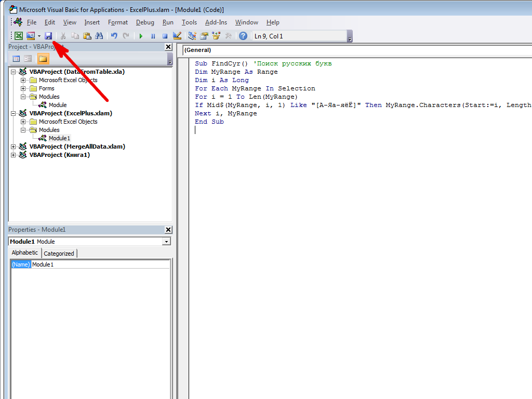Screen dimensions: 532x399
Task: Collapse the Modules folder under ExcelPlus.xlam
Action: click(x=23, y=130)
